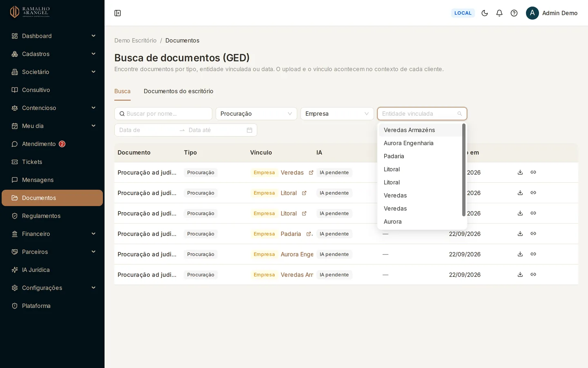Click the Data de start date field
Viewport: 588px width, 368px height.
147,130
